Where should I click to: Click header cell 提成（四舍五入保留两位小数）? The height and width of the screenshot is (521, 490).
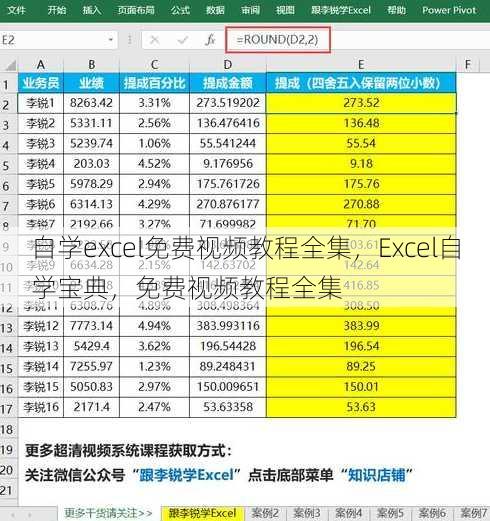pyautogui.click(x=361, y=83)
